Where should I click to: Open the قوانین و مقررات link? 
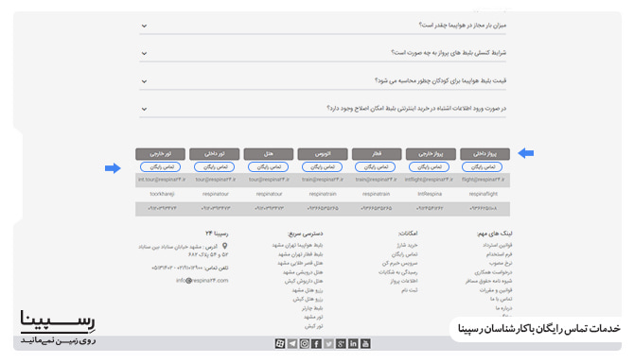496,290
